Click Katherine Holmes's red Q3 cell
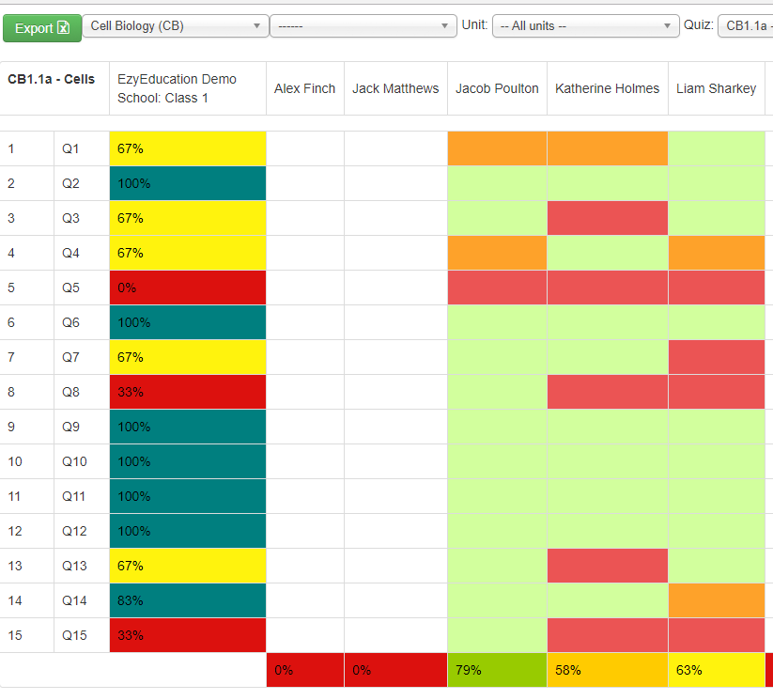Image resolution: width=773 pixels, height=700 pixels. pos(607,218)
